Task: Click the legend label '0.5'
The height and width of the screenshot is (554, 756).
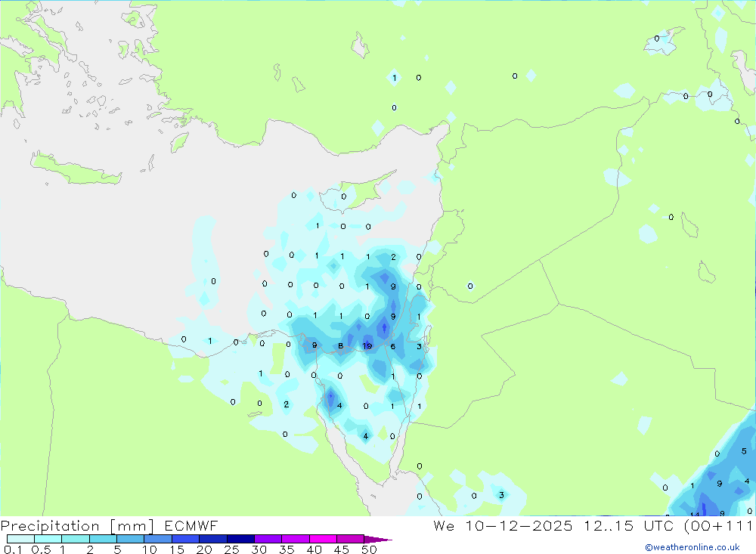Action: coord(41,549)
